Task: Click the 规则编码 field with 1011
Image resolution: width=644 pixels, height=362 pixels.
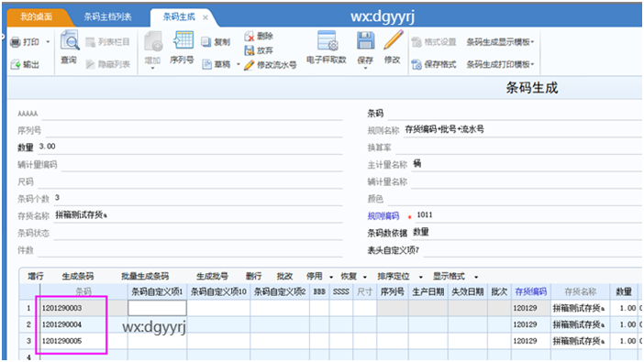Action: pyautogui.click(x=527, y=215)
